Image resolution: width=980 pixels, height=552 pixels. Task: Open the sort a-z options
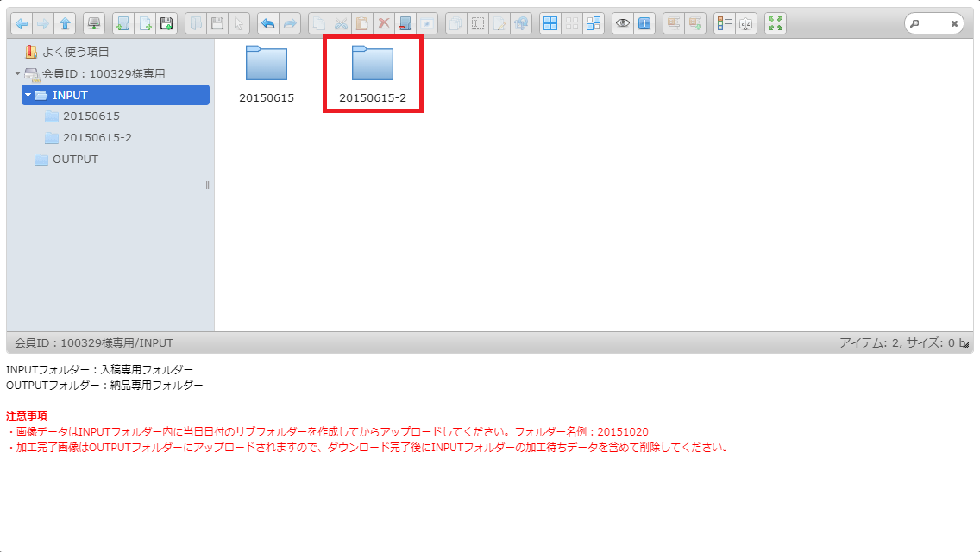point(746,24)
